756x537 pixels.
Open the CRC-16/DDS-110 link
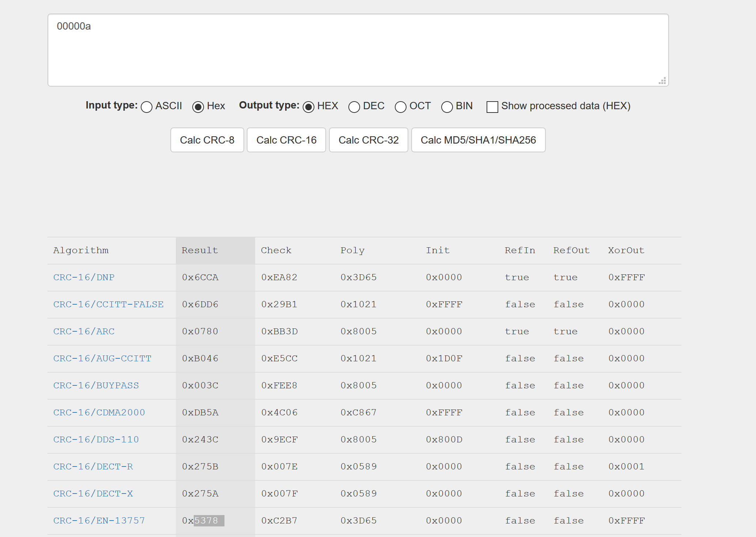[96, 439]
